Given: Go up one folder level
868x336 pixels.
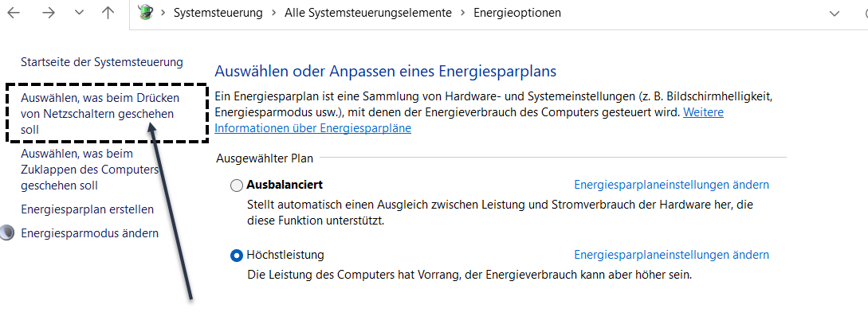Looking at the screenshot, I should coord(108,13).
